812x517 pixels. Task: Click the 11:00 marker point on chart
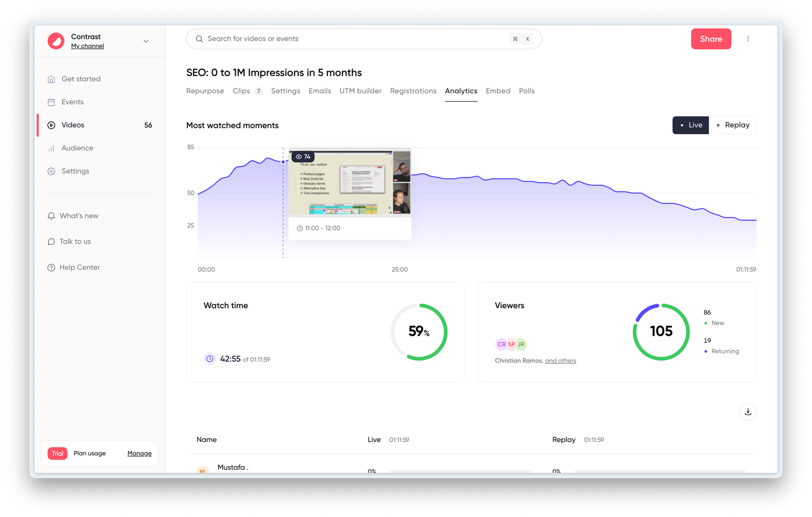[283, 162]
